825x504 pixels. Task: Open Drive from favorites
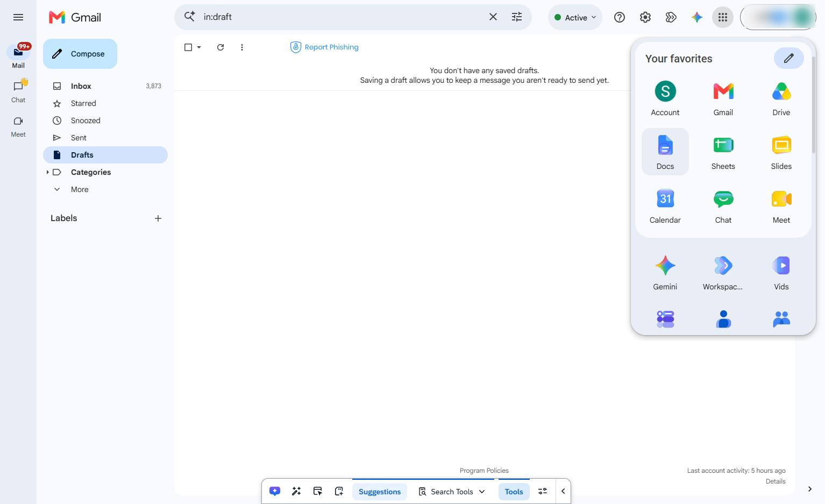[781, 97]
